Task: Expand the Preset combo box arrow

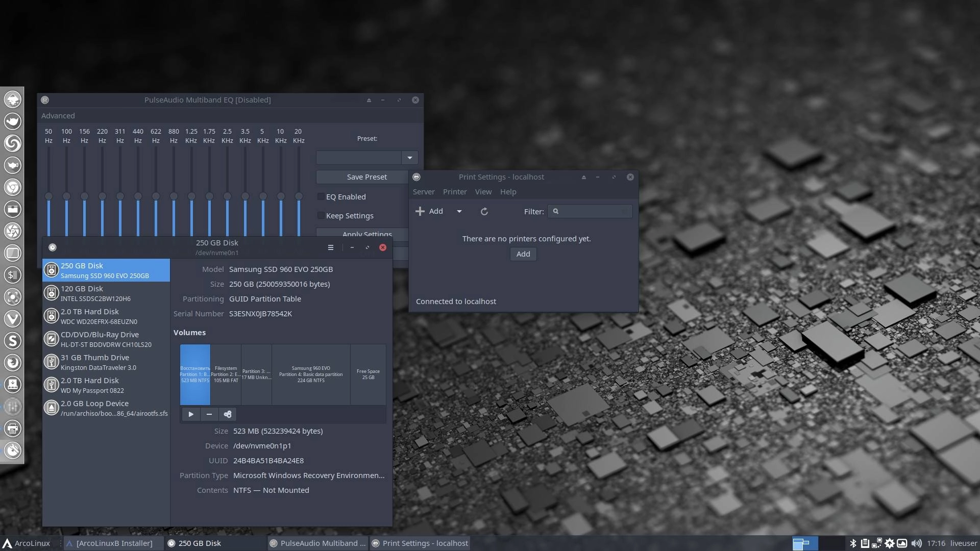Action: pos(410,158)
